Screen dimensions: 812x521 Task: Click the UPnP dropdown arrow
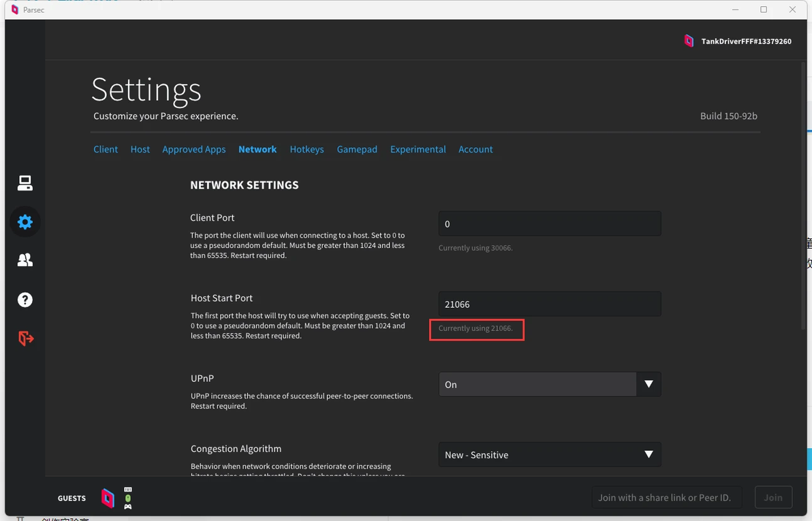tap(649, 384)
